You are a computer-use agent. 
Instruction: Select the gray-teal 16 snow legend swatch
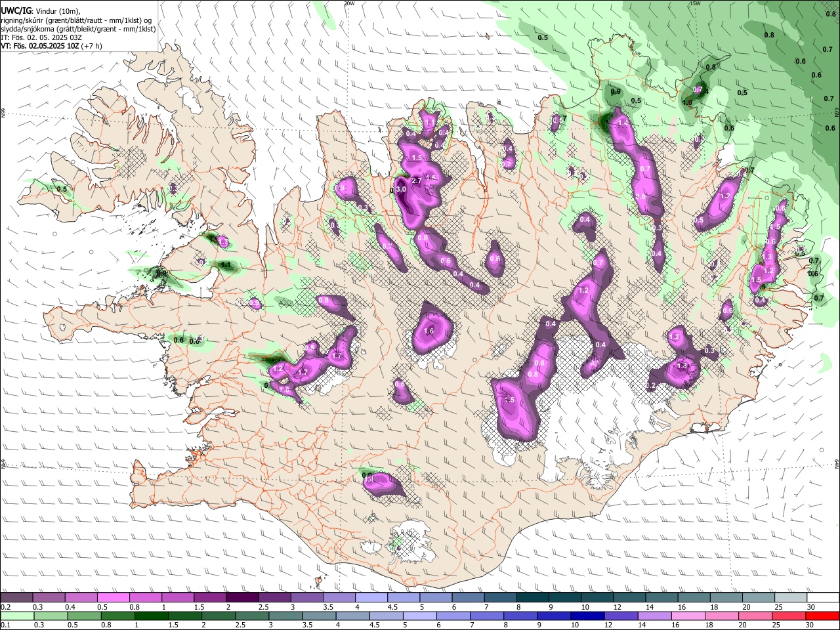click(694, 598)
